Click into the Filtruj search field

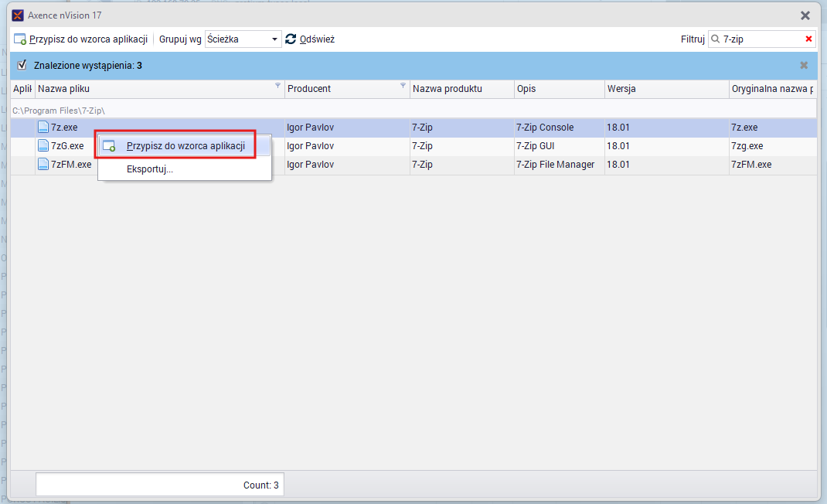(761, 39)
